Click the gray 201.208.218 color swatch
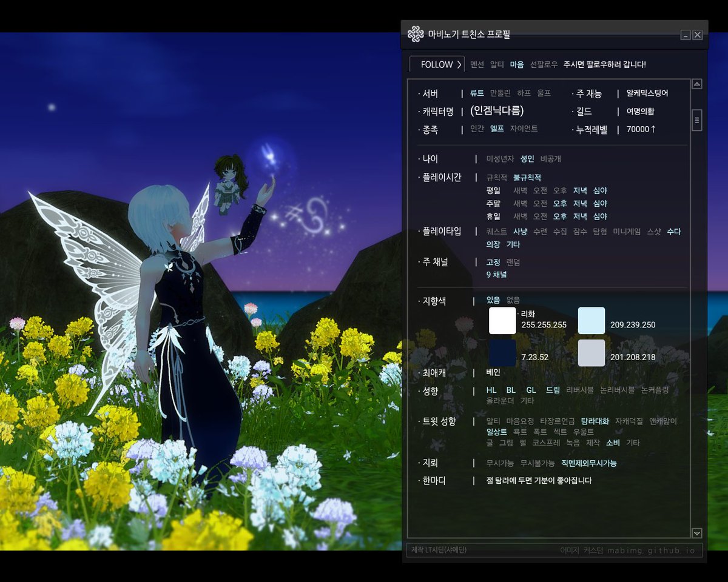The image size is (728, 582). tap(591, 353)
